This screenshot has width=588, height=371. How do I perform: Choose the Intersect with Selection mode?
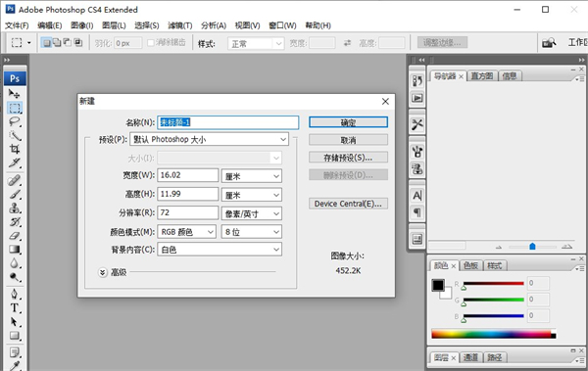click(78, 43)
